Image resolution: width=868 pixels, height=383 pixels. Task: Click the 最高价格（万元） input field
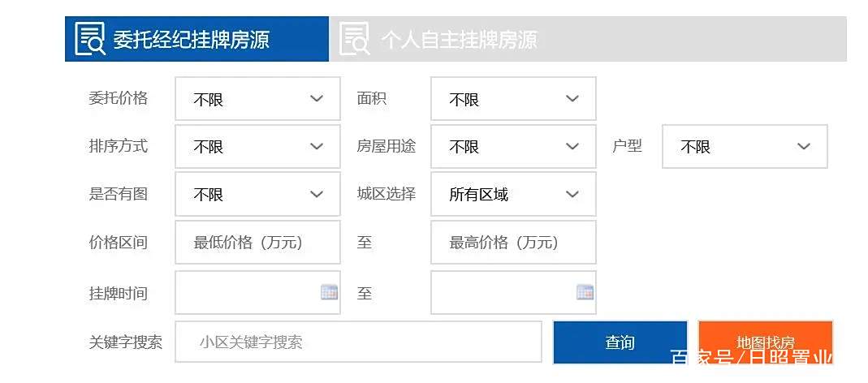[x=513, y=243]
